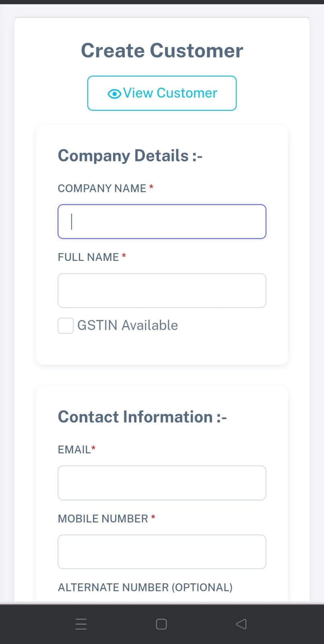Click the Create Customer page heading
The height and width of the screenshot is (644, 324).
click(162, 51)
